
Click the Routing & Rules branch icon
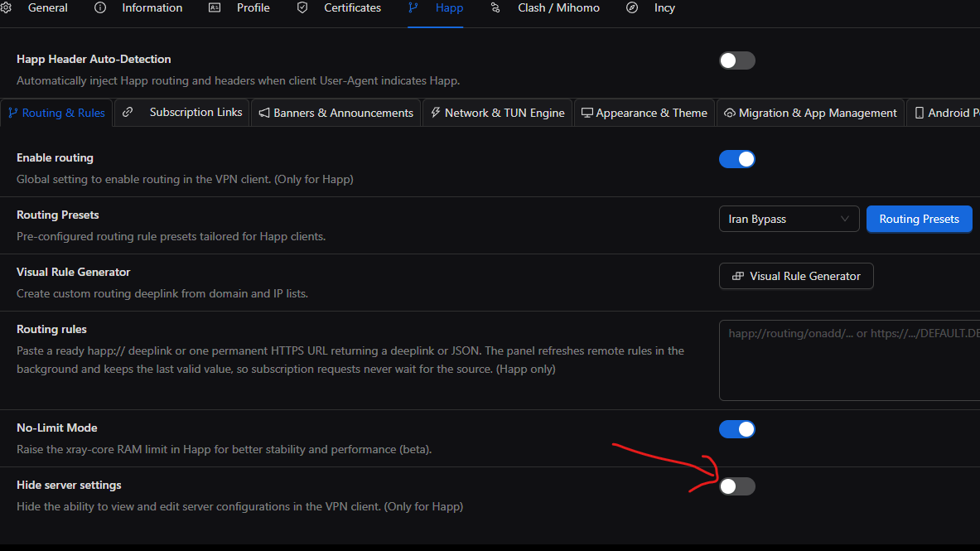pyautogui.click(x=12, y=113)
